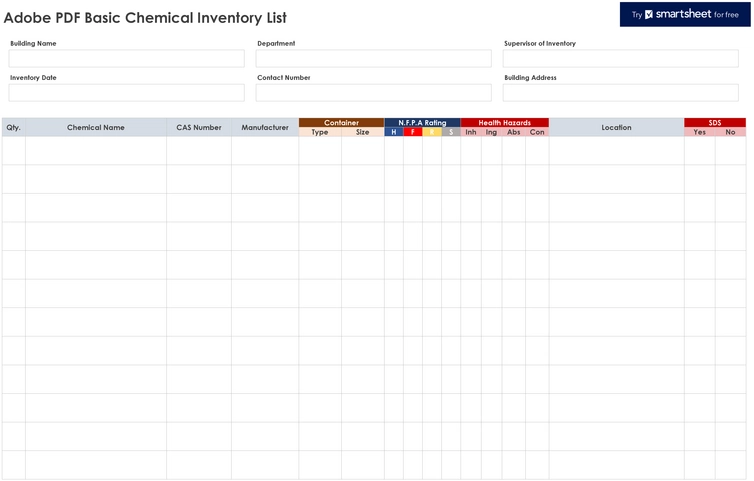
Task: Click the Con sub-header
Action: pos(537,132)
